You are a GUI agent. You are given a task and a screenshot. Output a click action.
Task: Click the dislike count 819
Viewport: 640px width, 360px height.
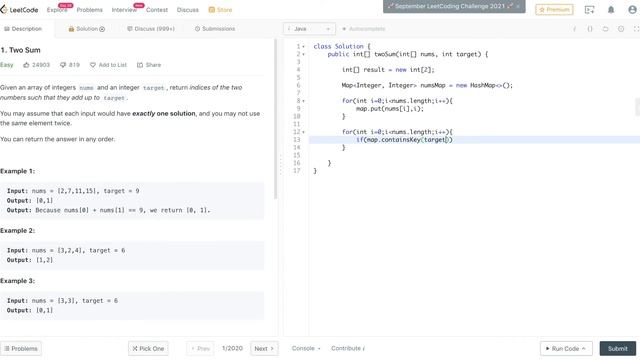point(70,65)
